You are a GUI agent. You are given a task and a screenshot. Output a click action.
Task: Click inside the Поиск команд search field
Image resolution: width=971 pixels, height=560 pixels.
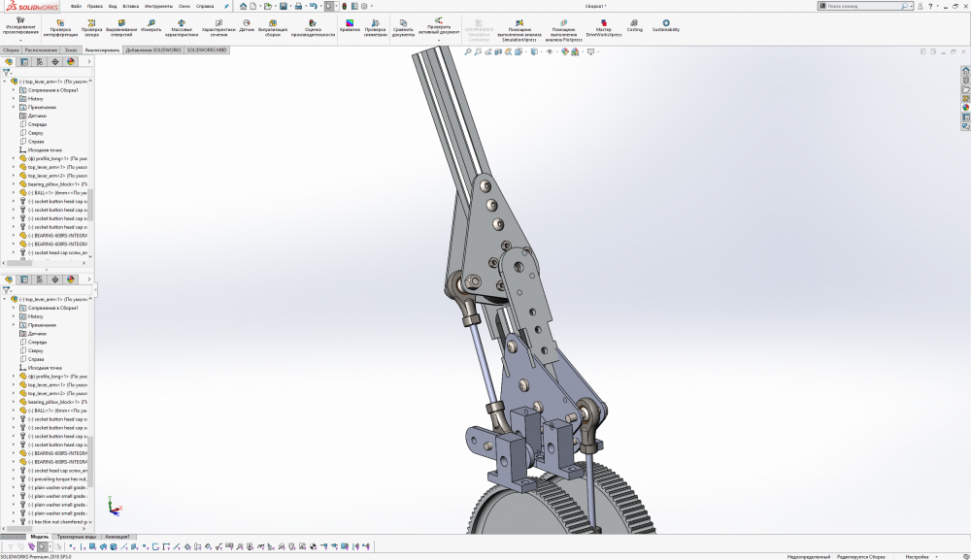point(864,5)
